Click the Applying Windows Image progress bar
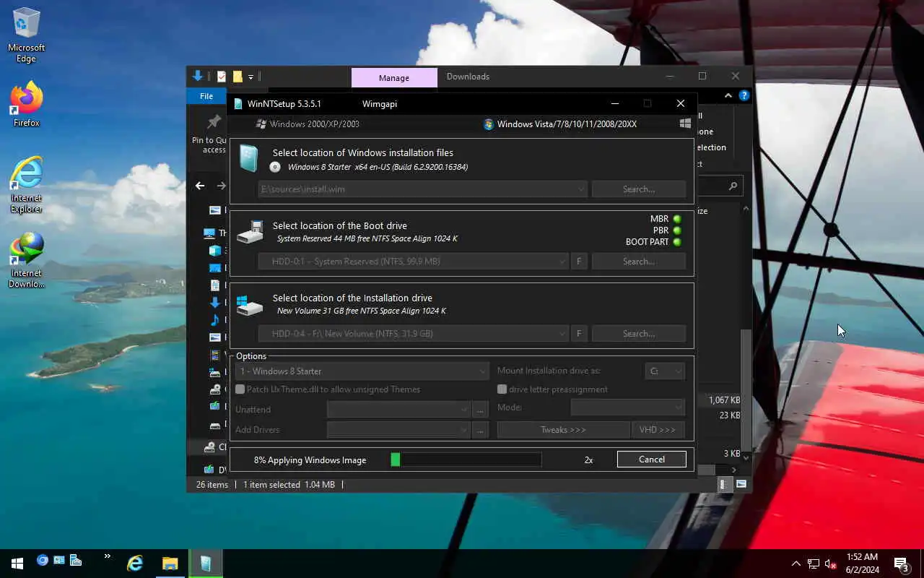The width and height of the screenshot is (924, 578). tap(466, 460)
